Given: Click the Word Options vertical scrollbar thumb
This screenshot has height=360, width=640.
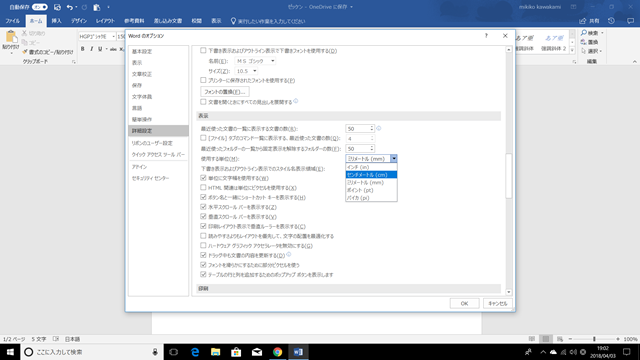Looking at the screenshot, I should pyautogui.click(x=509, y=176).
